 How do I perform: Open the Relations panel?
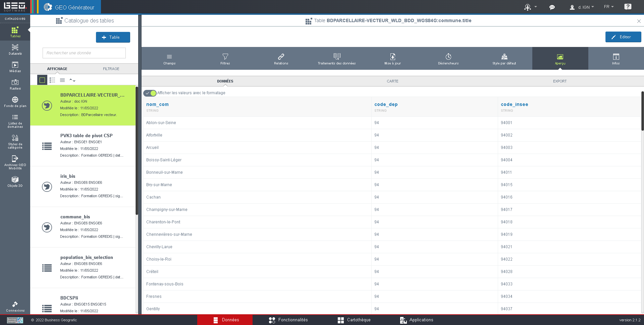281,59
